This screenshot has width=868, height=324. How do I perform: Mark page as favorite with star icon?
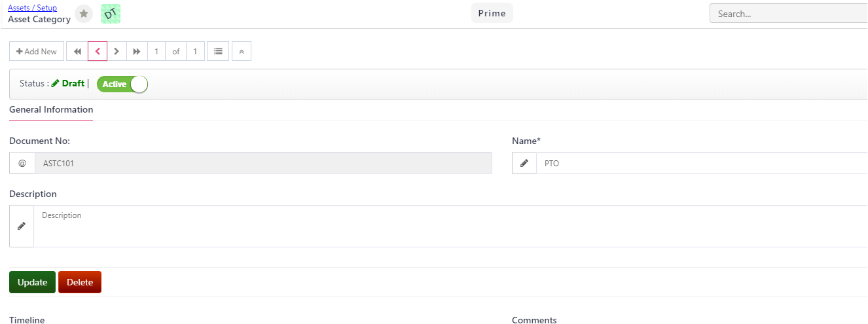click(x=84, y=14)
